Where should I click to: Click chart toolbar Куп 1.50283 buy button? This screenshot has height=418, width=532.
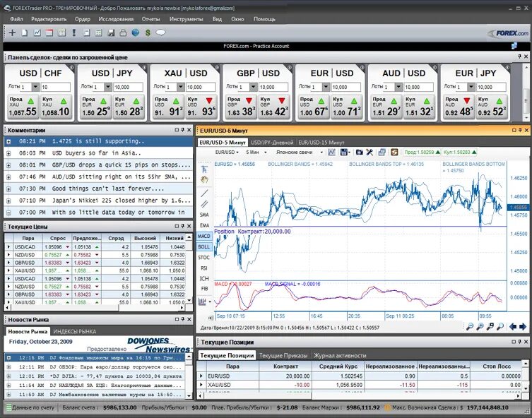coord(460,153)
